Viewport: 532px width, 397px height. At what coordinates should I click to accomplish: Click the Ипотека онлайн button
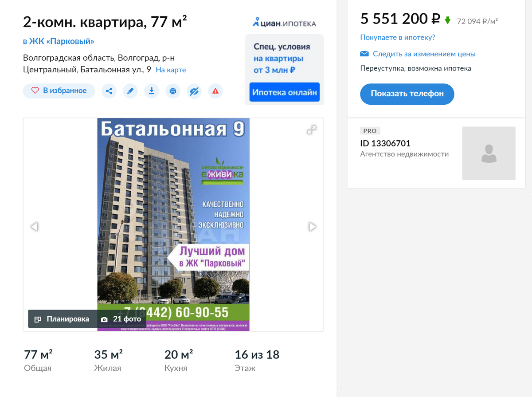(285, 92)
